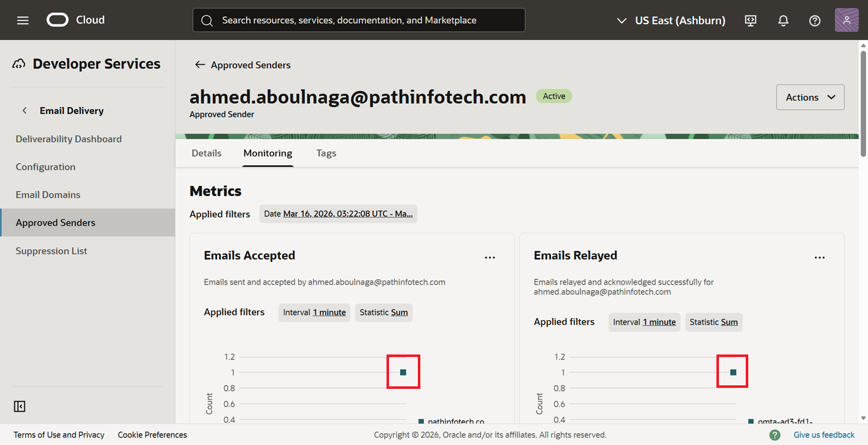Click the Emails Accepted chart data point
This screenshot has height=445, width=868.
point(403,372)
